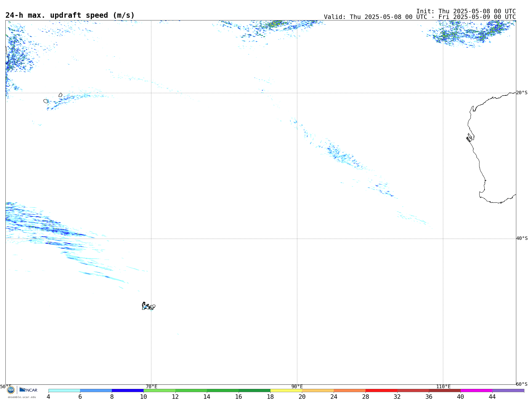
Task: Click the Valid time range text
Action: (420, 17)
